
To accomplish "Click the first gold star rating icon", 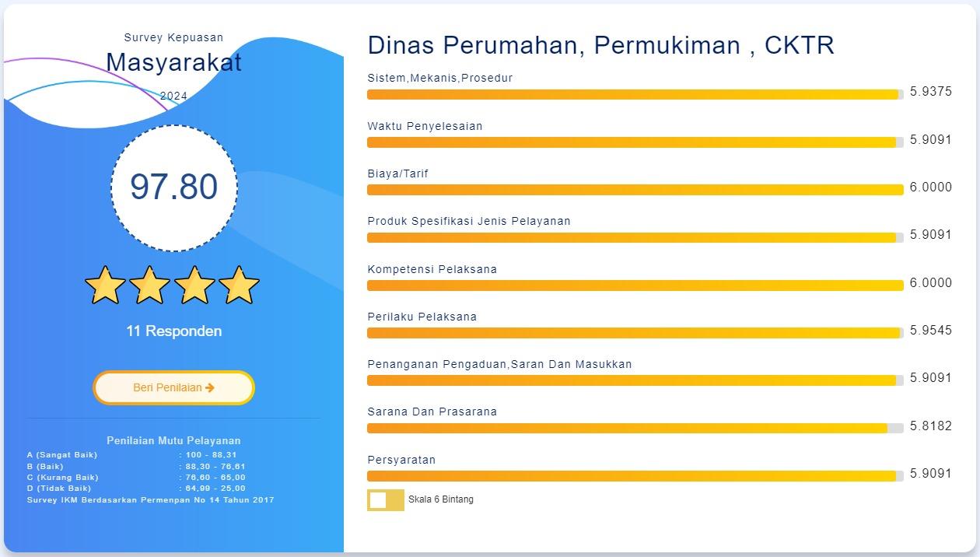I will (x=105, y=286).
